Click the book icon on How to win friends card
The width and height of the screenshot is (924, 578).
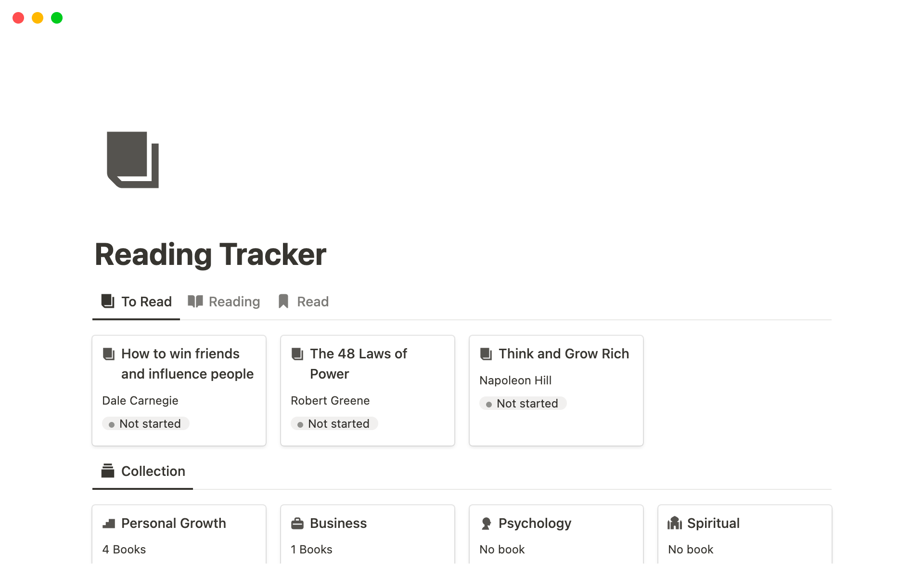tap(109, 354)
